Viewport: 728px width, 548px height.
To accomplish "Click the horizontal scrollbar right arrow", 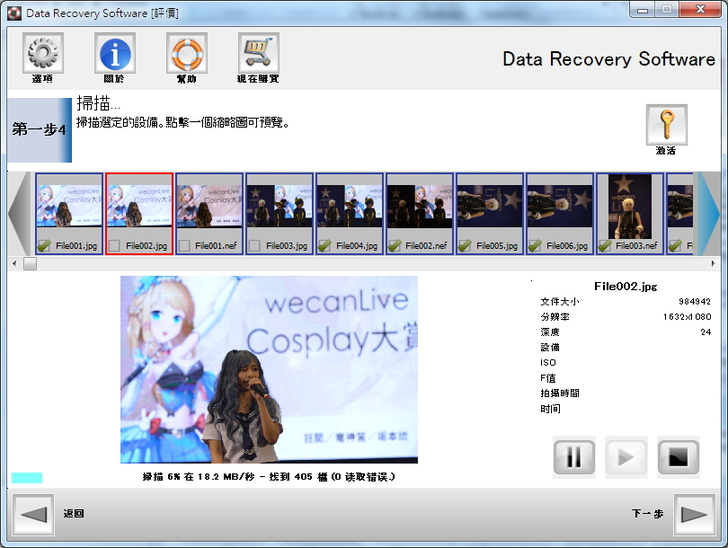I will [x=713, y=264].
